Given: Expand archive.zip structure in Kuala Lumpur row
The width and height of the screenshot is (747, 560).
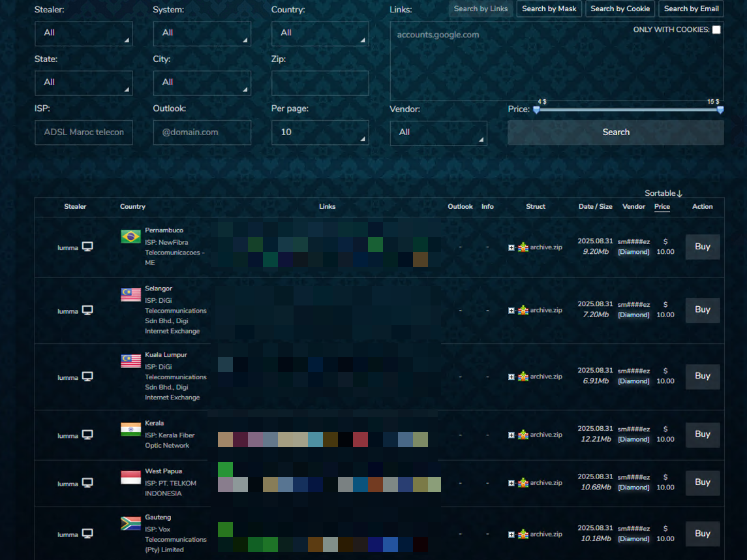Looking at the screenshot, I should click(x=511, y=377).
